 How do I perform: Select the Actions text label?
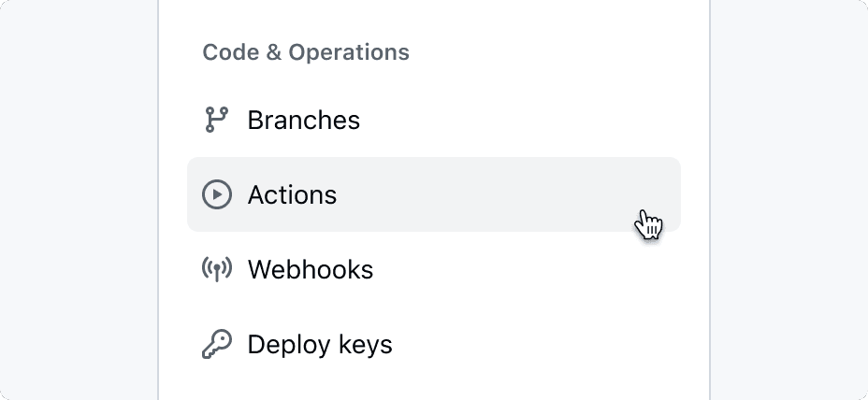(x=292, y=195)
